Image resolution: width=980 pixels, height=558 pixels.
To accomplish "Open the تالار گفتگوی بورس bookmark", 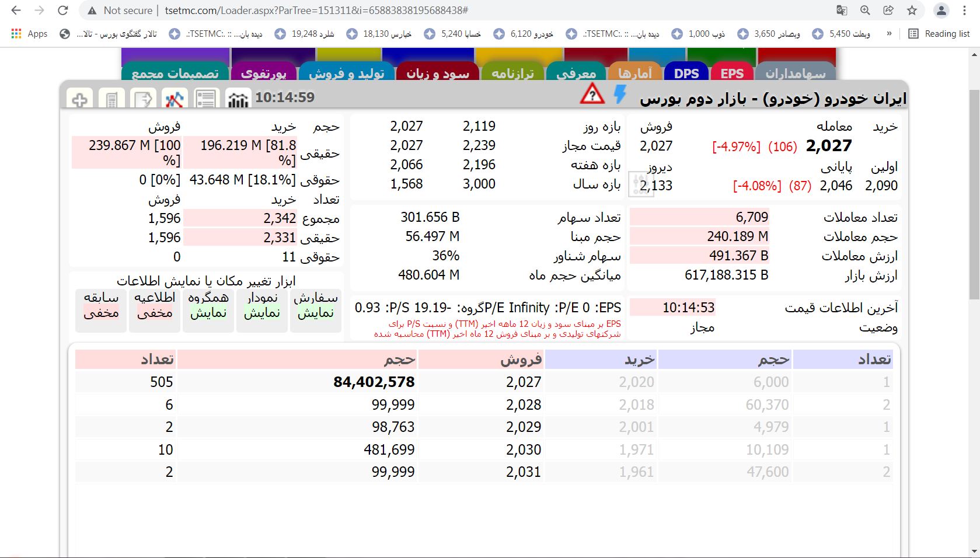I will click(x=109, y=34).
